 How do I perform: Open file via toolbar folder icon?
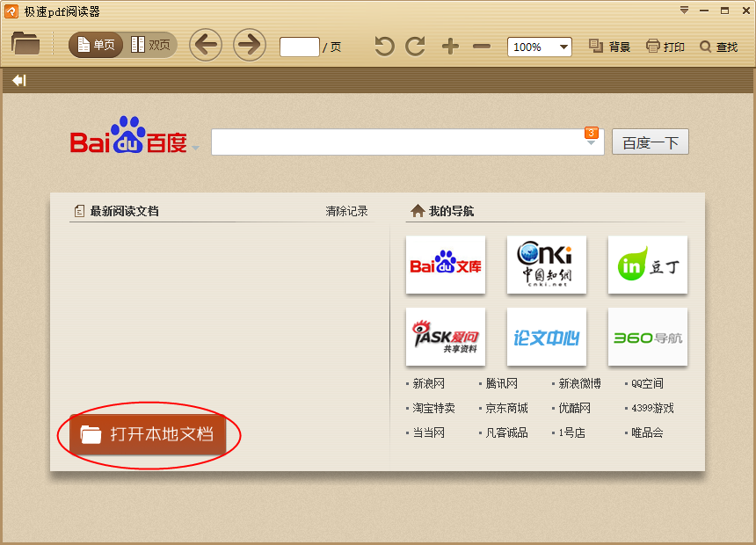tap(25, 43)
